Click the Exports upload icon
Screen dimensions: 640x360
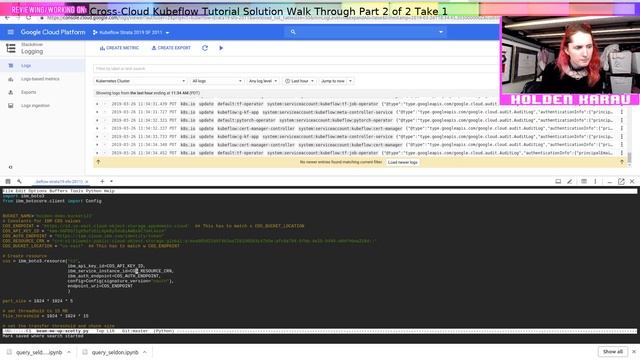tap(11, 92)
